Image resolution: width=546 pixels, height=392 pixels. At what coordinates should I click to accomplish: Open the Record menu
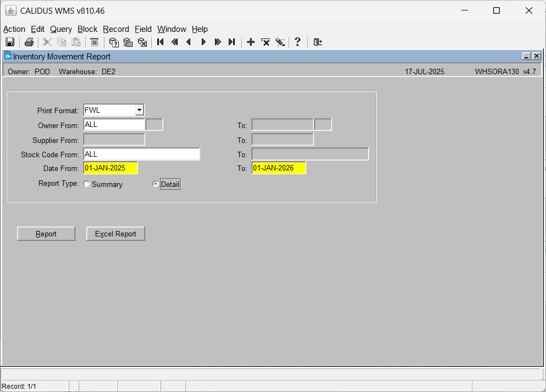pyautogui.click(x=116, y=29)
